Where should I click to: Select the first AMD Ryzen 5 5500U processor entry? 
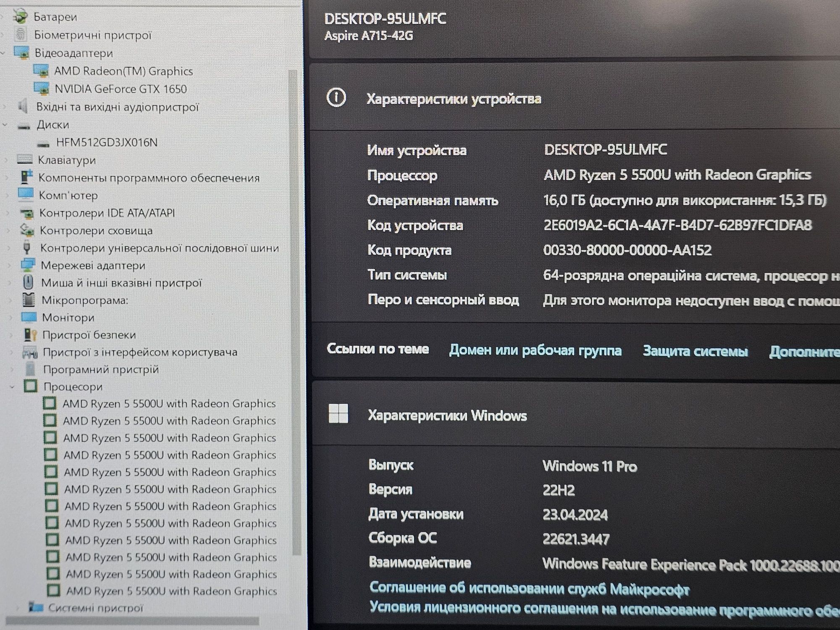[x=169, y=403]
